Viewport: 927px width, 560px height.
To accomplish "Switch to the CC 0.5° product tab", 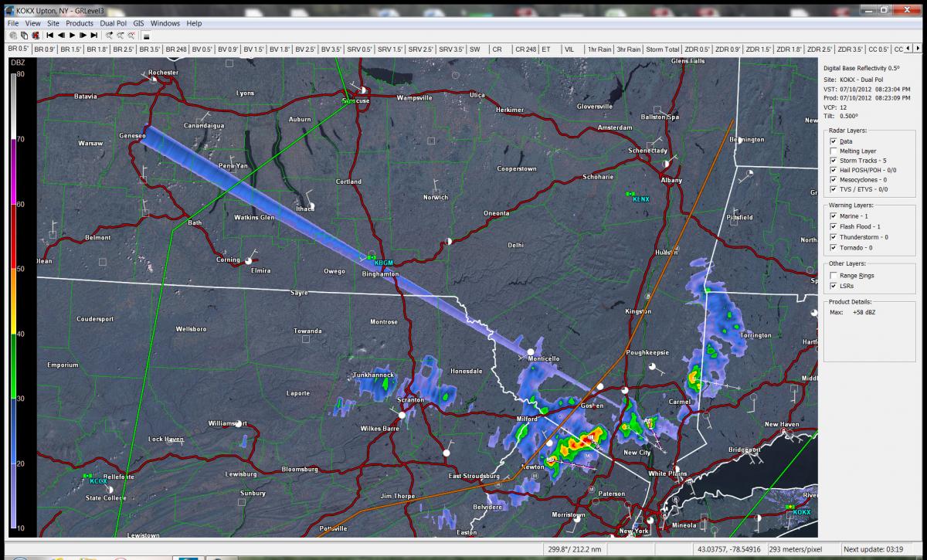I will click(x=878, y=49).
